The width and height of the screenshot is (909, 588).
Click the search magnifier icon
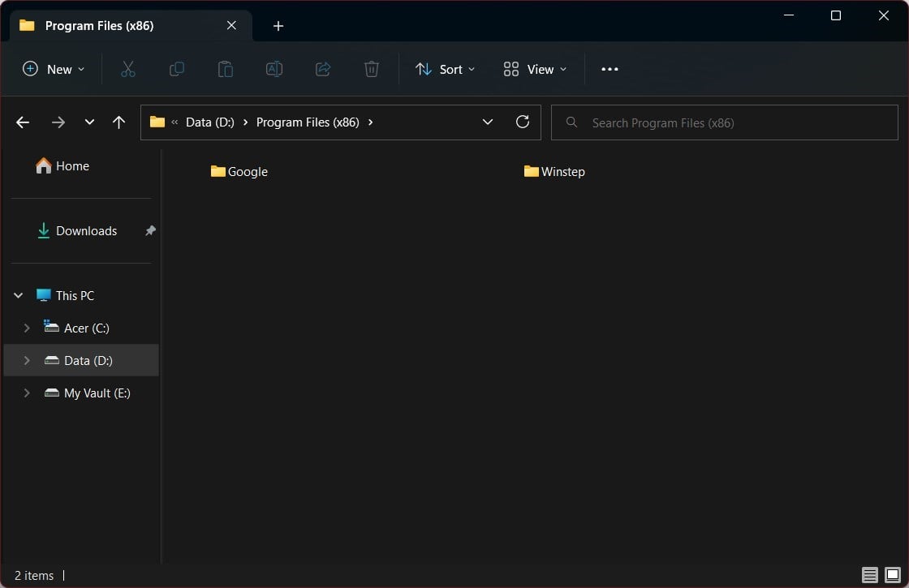[x=571, y=122]
